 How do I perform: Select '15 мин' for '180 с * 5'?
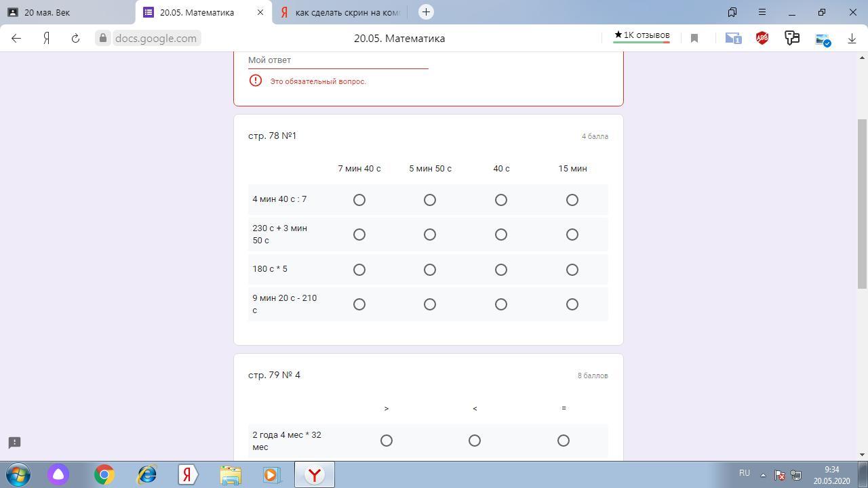pos(572,270)
